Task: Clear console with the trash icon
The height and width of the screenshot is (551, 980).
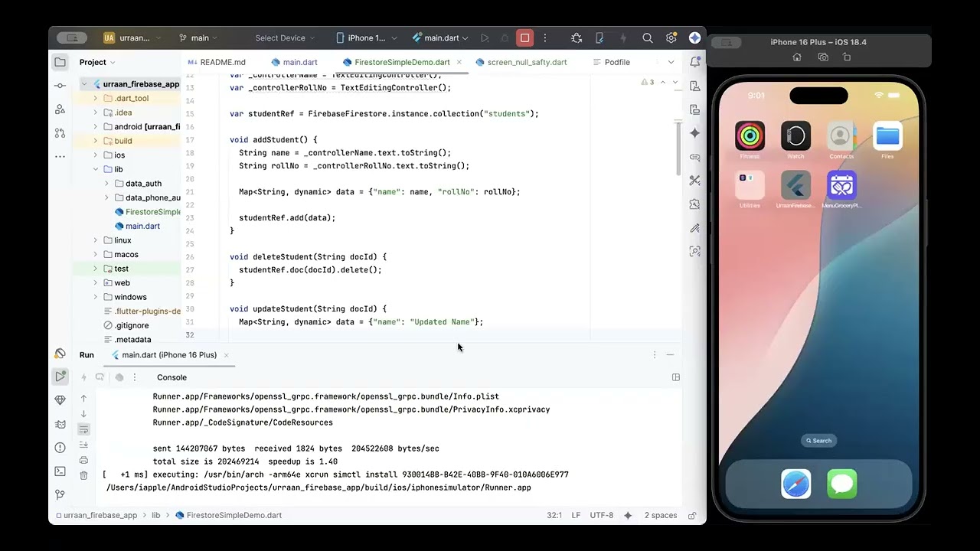Action: 83,475
